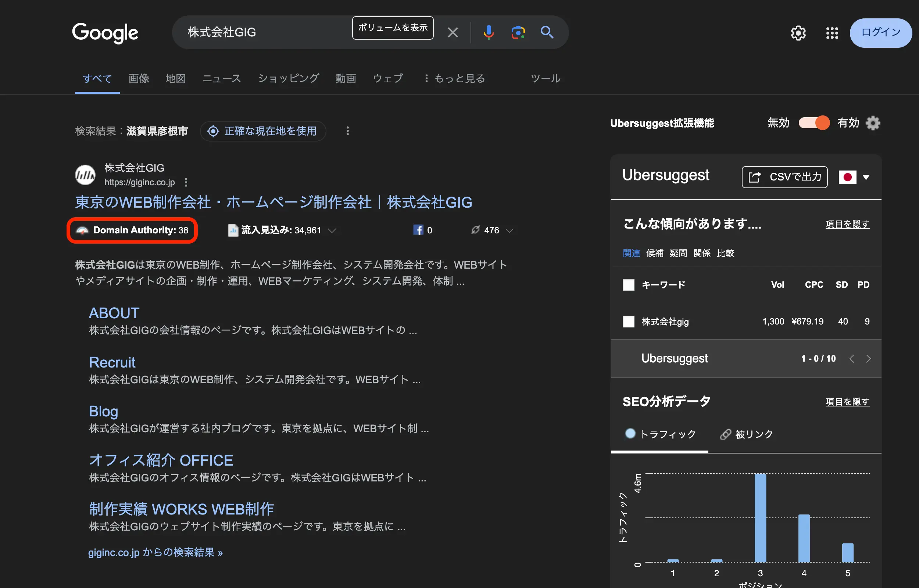
Task: Open the Recruit sitelink
Action: tap(112, 362)
